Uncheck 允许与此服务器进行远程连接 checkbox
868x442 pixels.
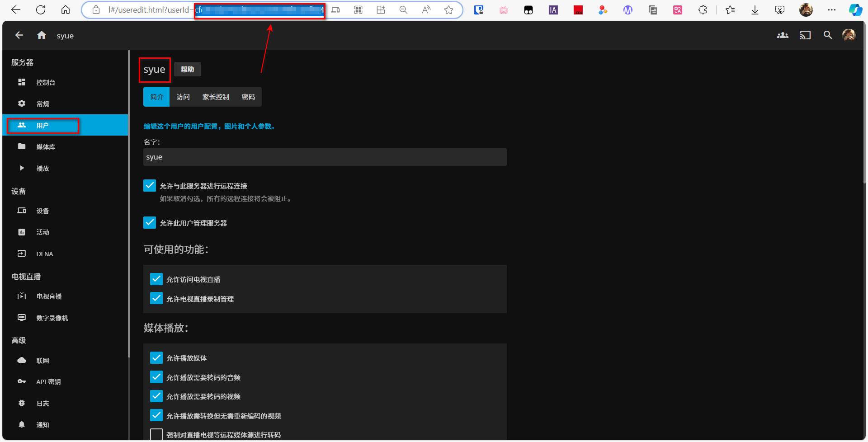(150, 186)
